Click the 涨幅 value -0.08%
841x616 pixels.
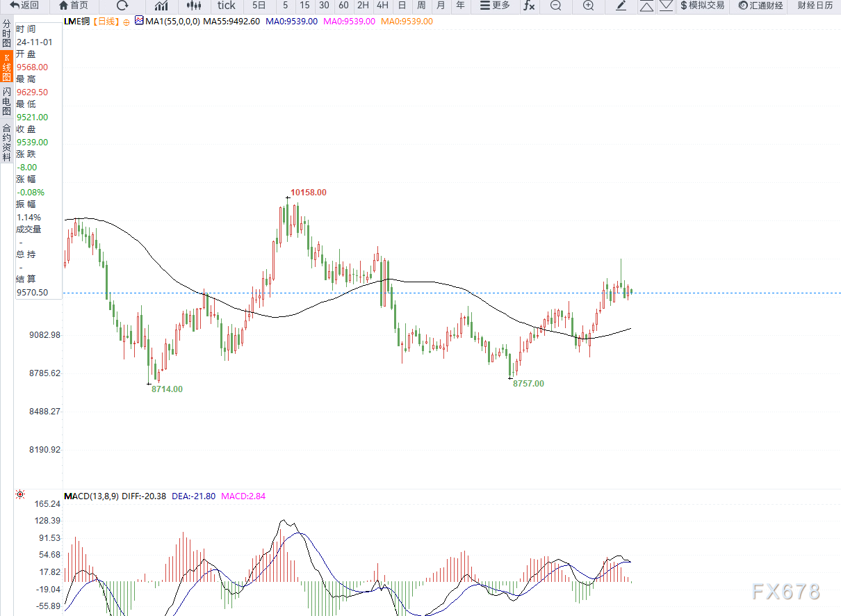[x=31, y=193]
